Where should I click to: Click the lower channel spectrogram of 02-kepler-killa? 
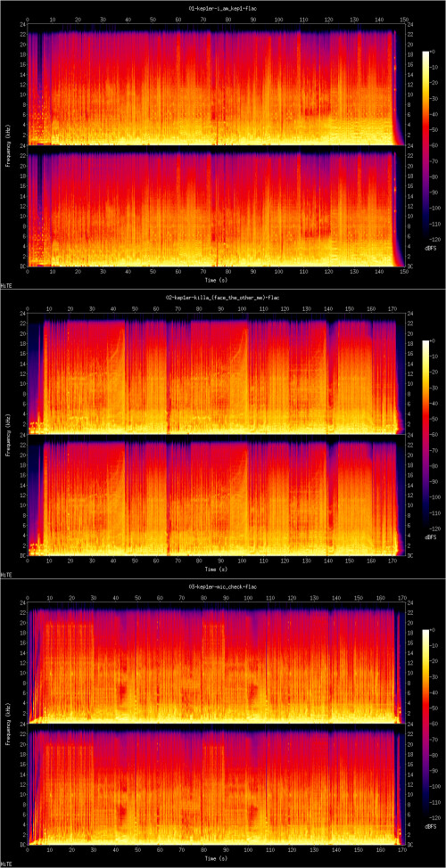tap(216, 495)
